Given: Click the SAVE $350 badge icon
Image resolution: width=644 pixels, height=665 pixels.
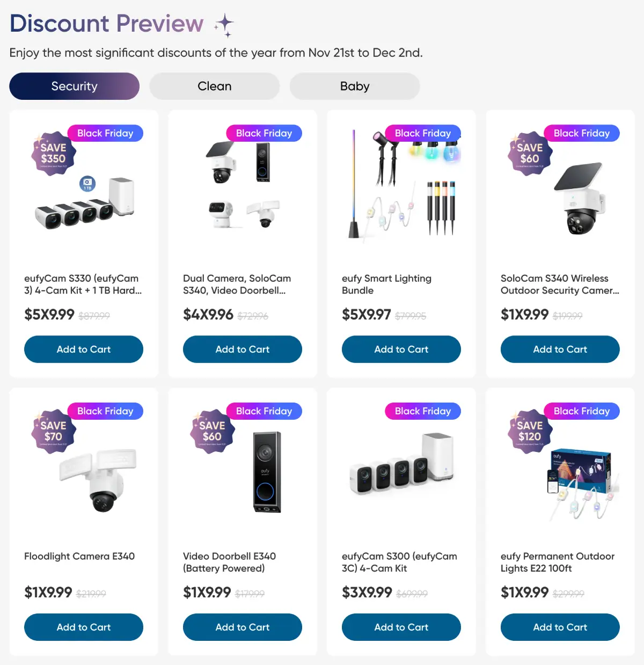Looking at the screenshot, I should (x=53, y=154).
